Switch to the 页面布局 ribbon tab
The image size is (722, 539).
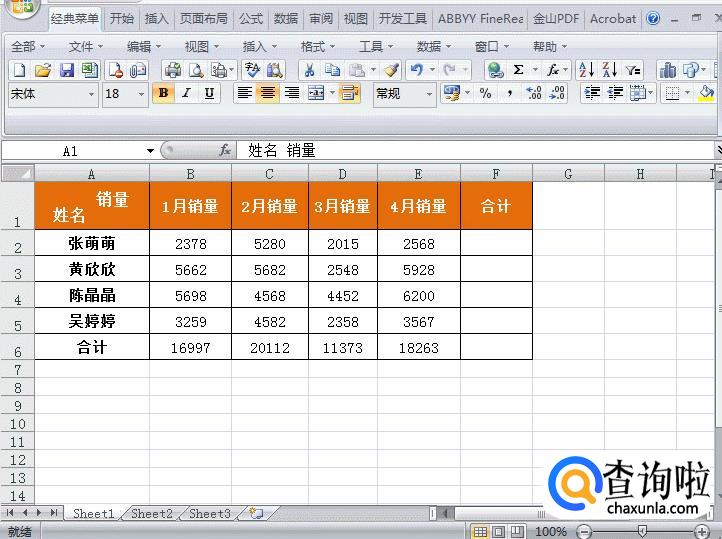204,18
